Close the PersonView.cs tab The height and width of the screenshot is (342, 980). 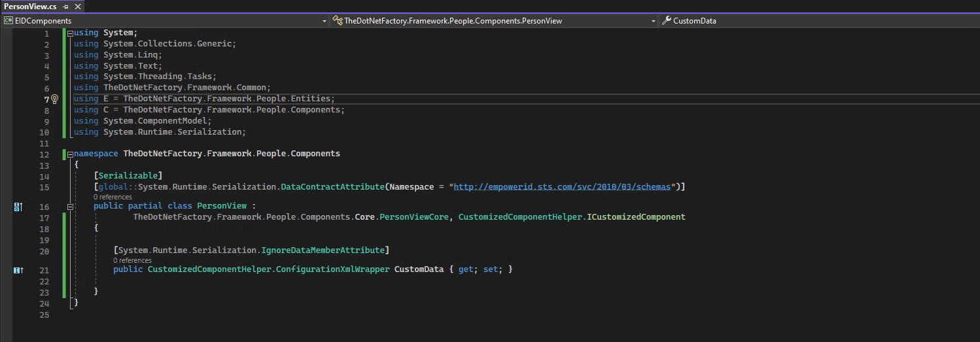coord(77,7)
